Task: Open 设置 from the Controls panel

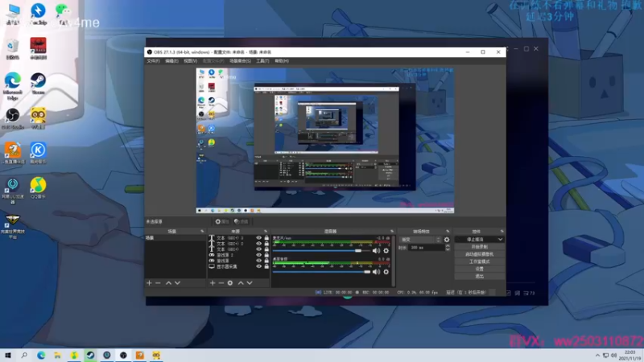Action: point(479,269)
